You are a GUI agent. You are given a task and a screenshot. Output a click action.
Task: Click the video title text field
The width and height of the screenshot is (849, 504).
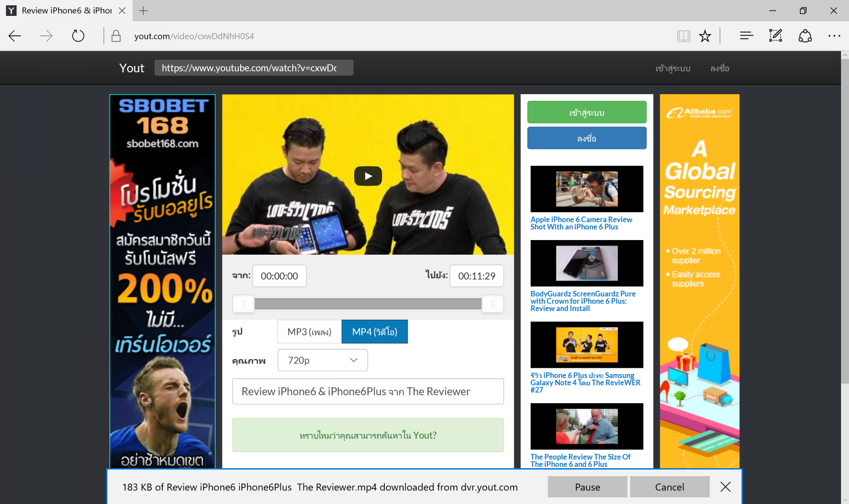pyautogui.click(x=368, y=391)
